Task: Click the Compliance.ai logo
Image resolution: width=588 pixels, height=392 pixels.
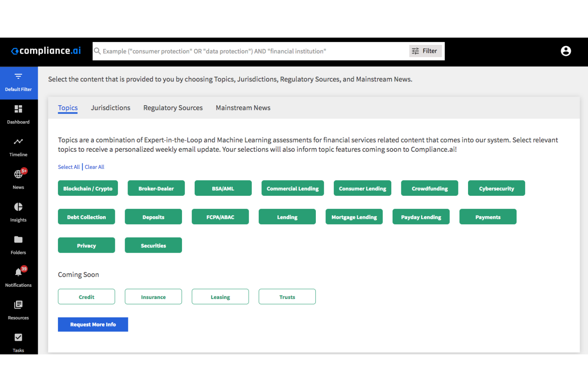Action: tap(45, 51)
